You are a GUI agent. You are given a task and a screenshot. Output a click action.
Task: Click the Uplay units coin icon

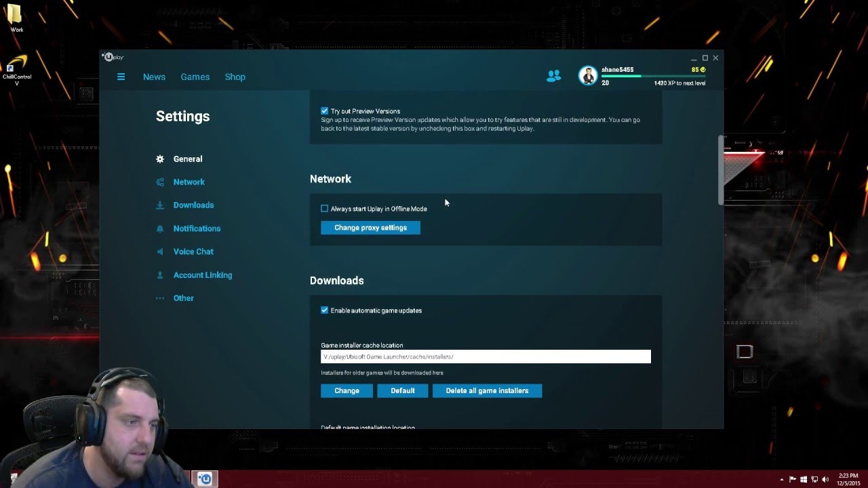pos(703,70)
